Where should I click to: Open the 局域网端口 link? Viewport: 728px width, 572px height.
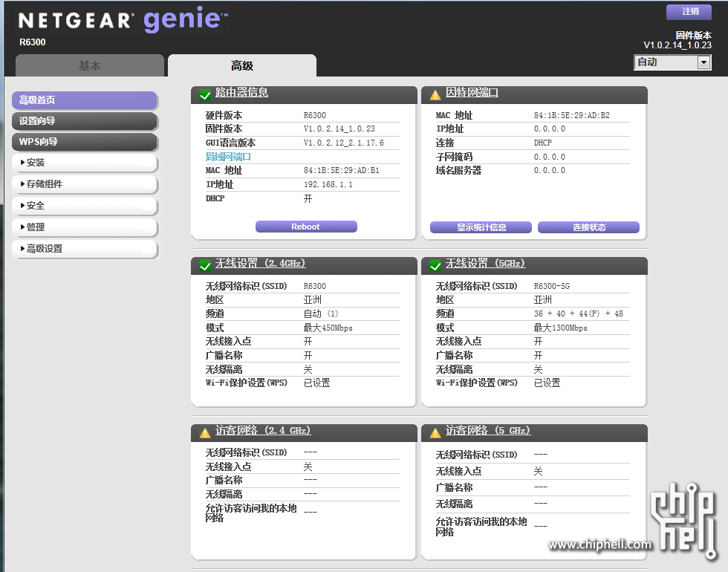tap(228, 157)
